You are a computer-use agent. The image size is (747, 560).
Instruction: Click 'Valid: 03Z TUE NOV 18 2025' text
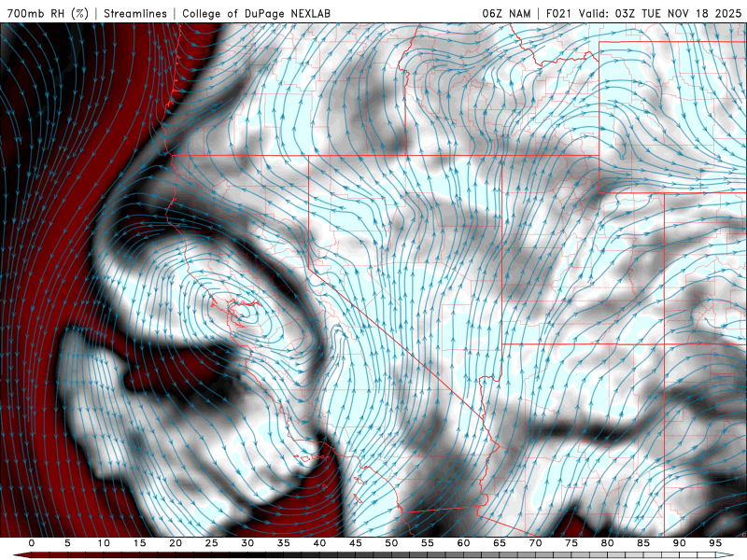(660, 13)
